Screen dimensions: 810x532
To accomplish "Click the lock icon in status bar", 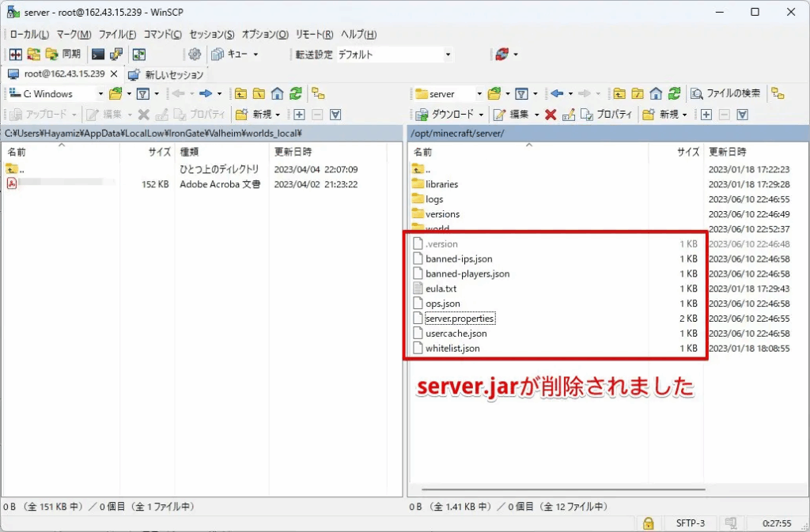I will coord(648,523).
